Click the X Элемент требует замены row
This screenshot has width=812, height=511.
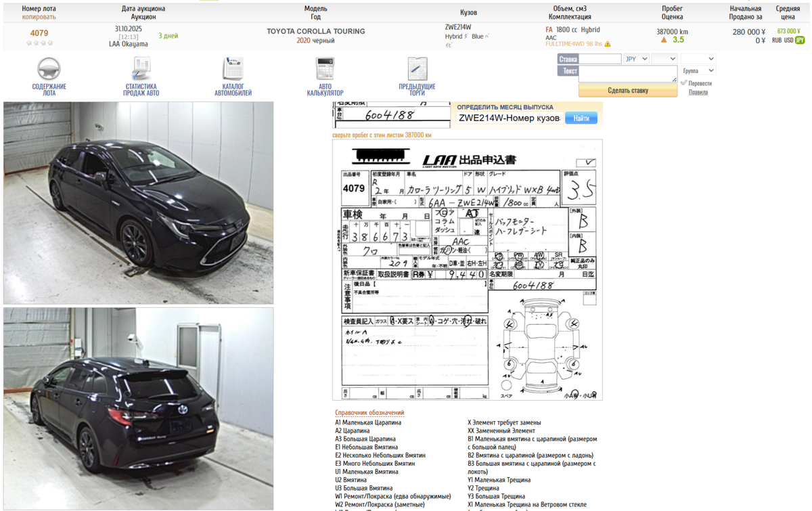pos(504,422)
